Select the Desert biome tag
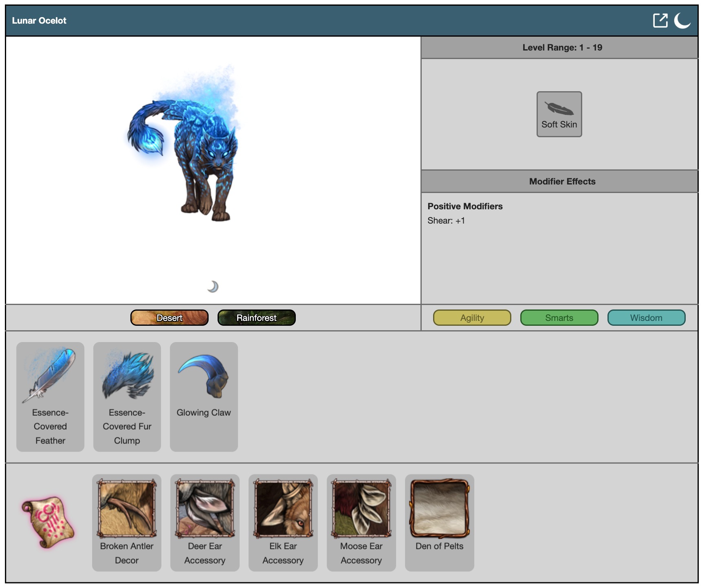The height and width of the screenshot is (588, 702). click(169, 318)
